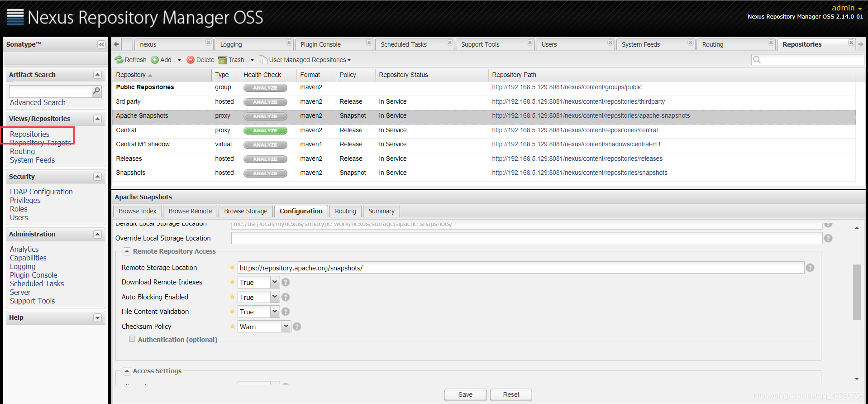Click the tab strip right arrow
The height and width of the screenshot is (404, 868).
861,44
